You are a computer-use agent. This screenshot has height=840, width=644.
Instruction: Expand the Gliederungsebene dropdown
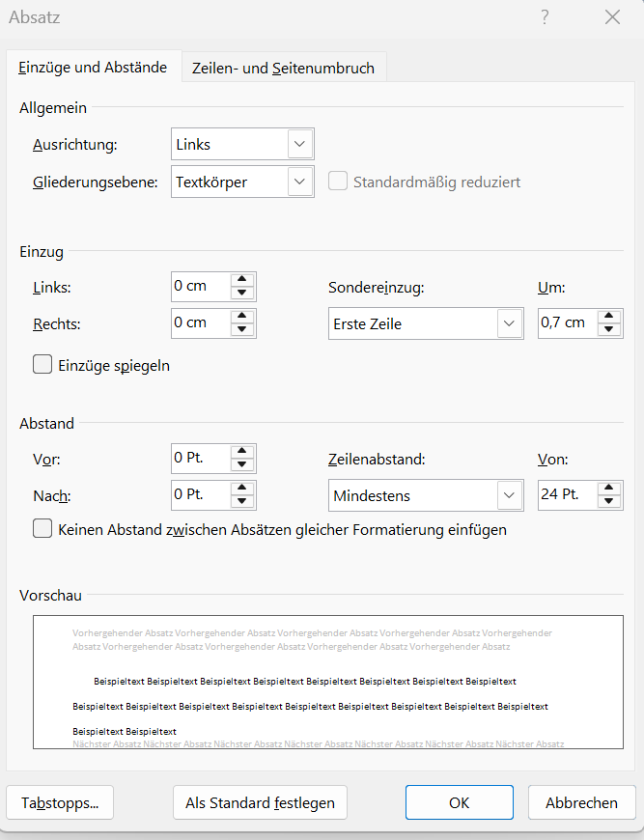coord(300,182)
